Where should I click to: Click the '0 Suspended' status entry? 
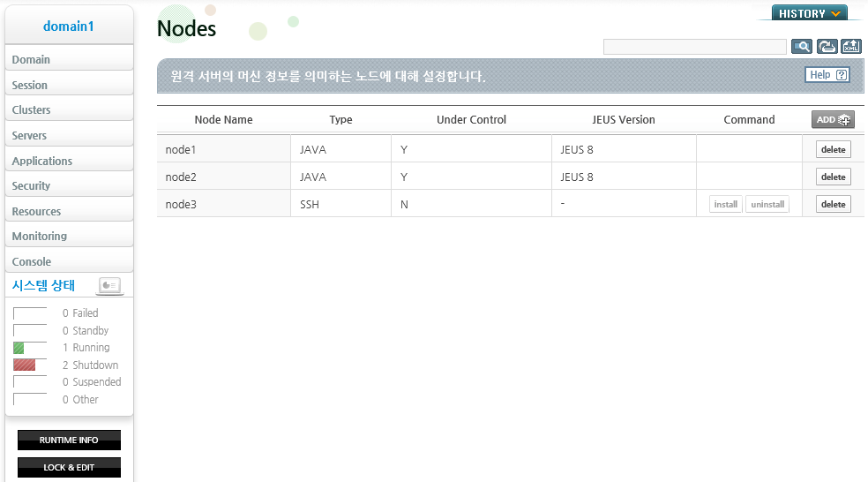[92, 382]
